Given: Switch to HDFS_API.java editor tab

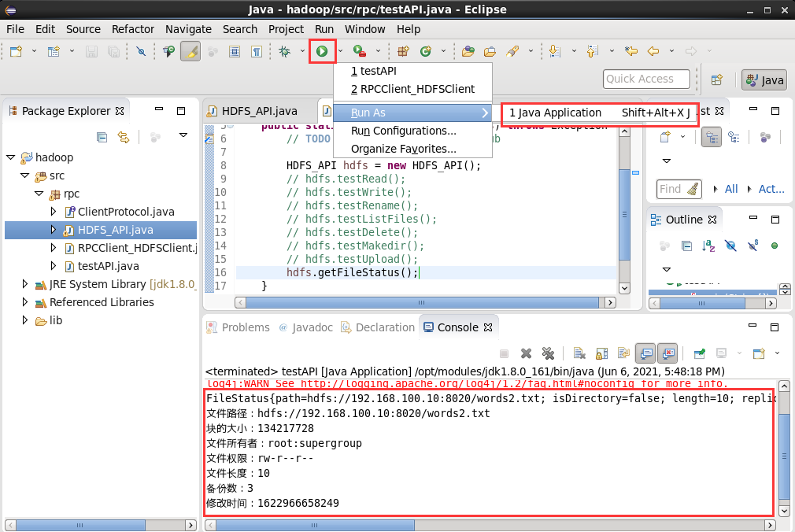Looking at the screenshot, I should [259, 111].
